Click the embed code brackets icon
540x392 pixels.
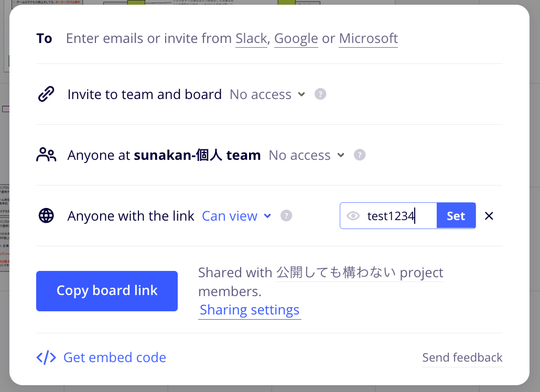pos(46,357)
